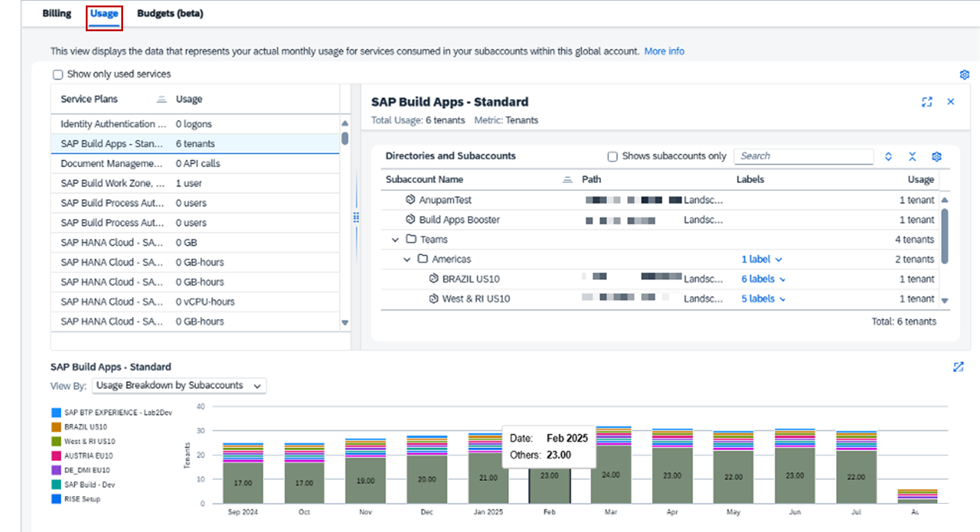Click the Americas folder icon
The width and height of the screenshot is (980, 532).
point(423,258)
